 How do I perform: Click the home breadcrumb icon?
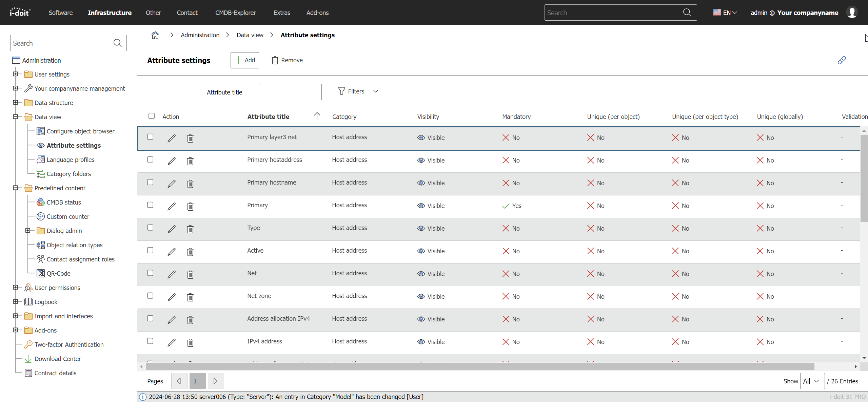[x=155, y=35]
